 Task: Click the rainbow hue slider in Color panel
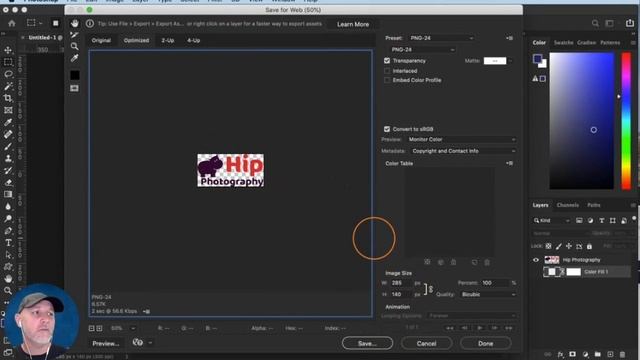[x=626, y=121]
